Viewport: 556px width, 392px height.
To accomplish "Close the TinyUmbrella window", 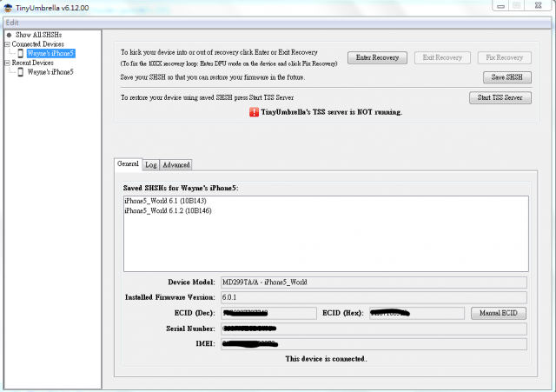I will pyautogui.click(x=538, y=6).
